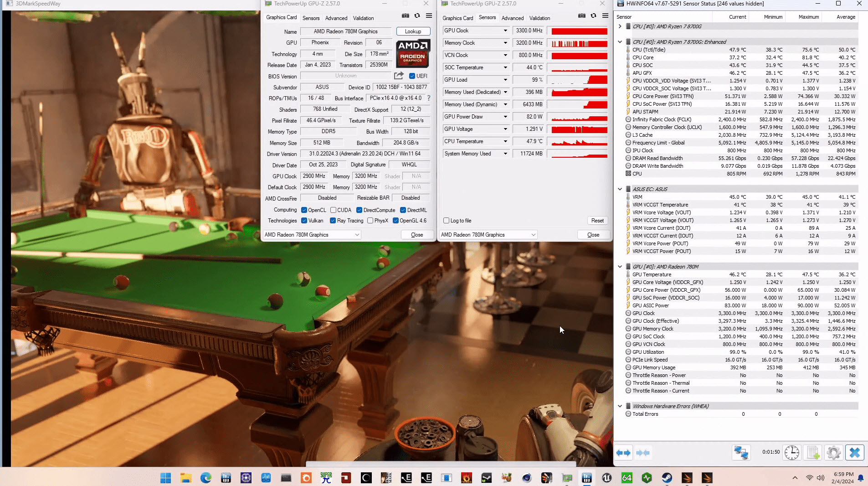Open hamburger menu in GPU-Z Sensors window

(605, 16)
